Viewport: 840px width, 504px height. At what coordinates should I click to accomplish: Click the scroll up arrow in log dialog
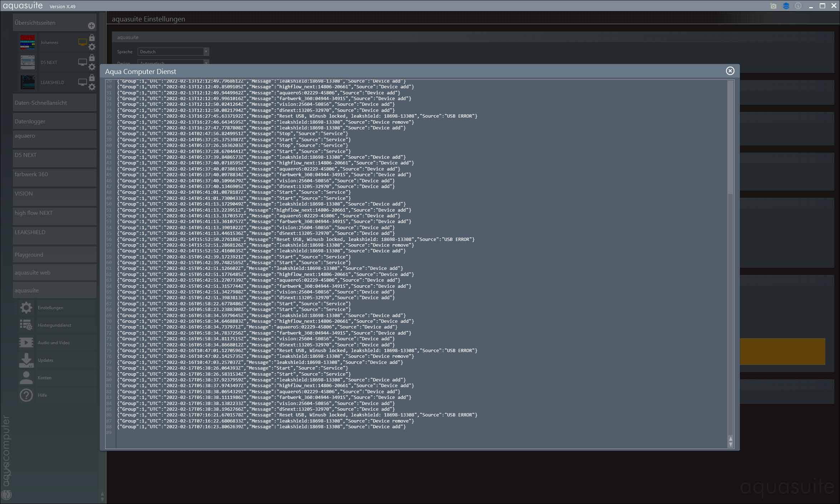coord(730,439)
